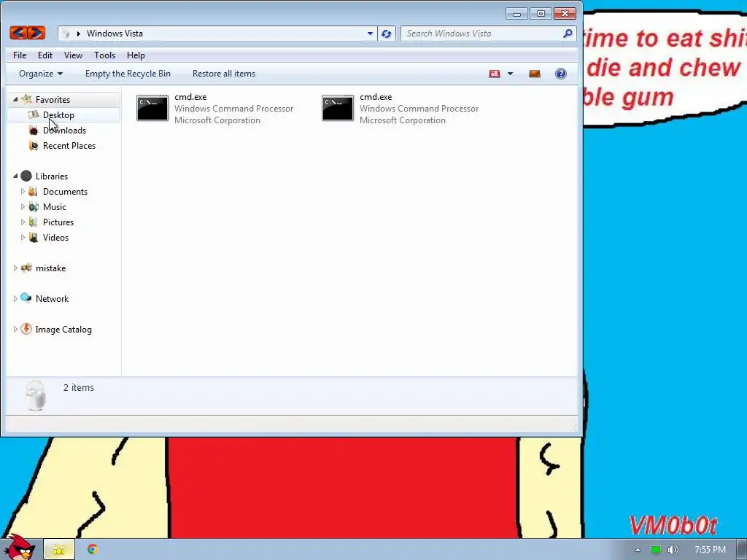Show hidden tray icons arrow
Screen dimensions: 747x560
pyautogui.click(x=638, y=550)
